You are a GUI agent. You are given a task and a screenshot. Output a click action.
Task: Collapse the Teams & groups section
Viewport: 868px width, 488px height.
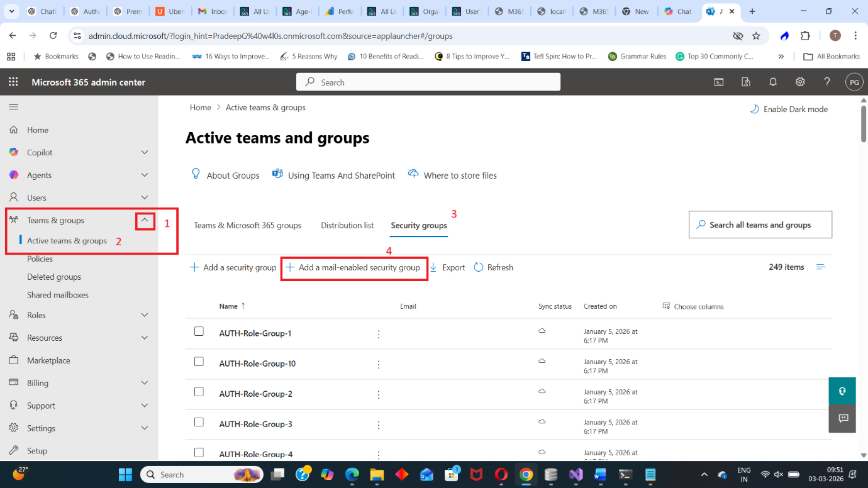point(145,220)
